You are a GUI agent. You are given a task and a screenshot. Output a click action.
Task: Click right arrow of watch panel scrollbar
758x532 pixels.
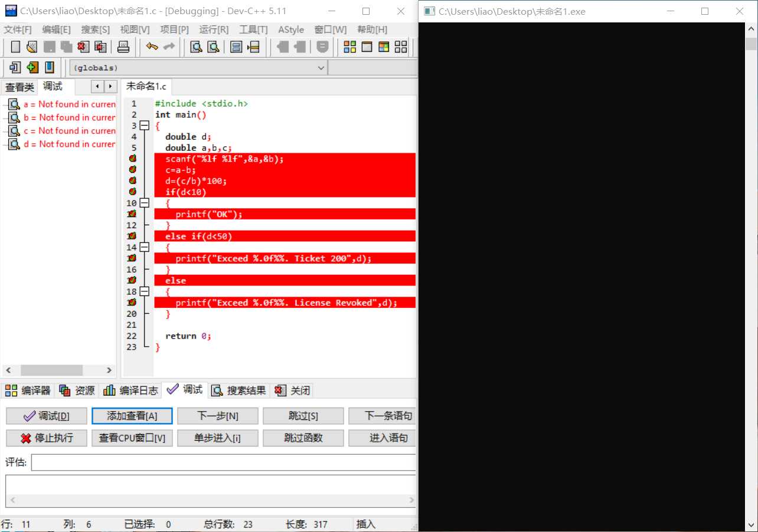[109, 370]
